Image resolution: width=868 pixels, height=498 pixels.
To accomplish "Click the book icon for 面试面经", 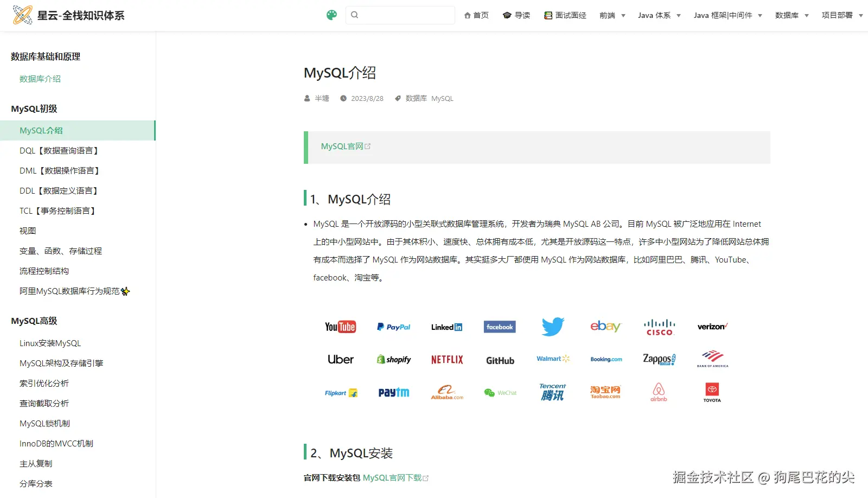I will 548,16.
